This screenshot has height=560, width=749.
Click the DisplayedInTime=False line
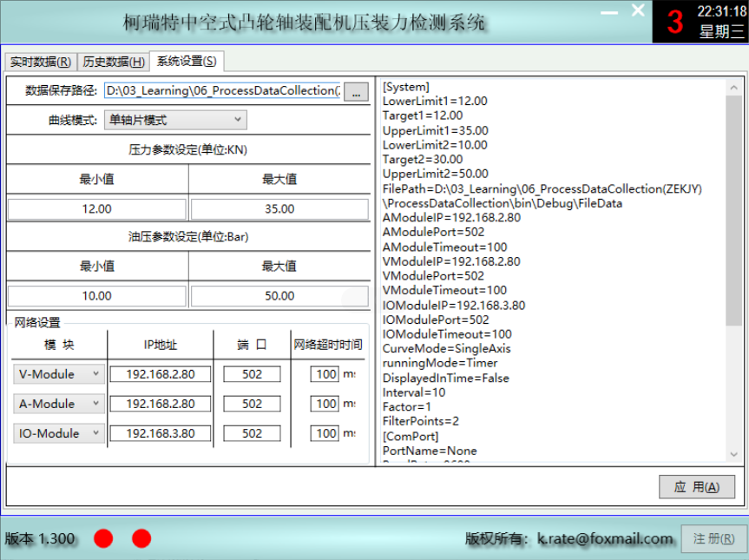point(446,378)
